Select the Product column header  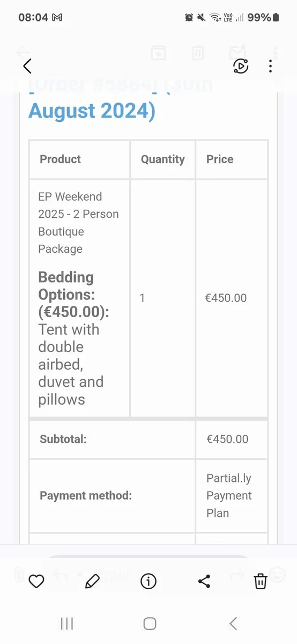tap(61, 159)
